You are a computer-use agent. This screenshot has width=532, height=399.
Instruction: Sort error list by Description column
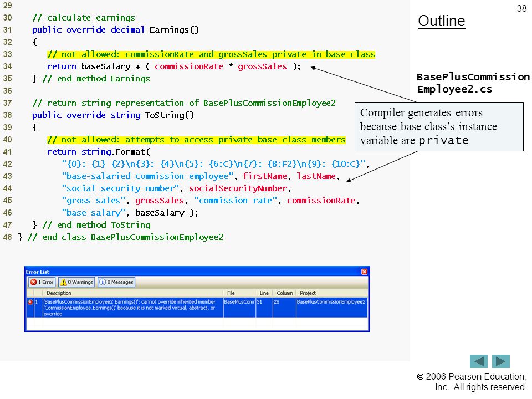[133, 293]
